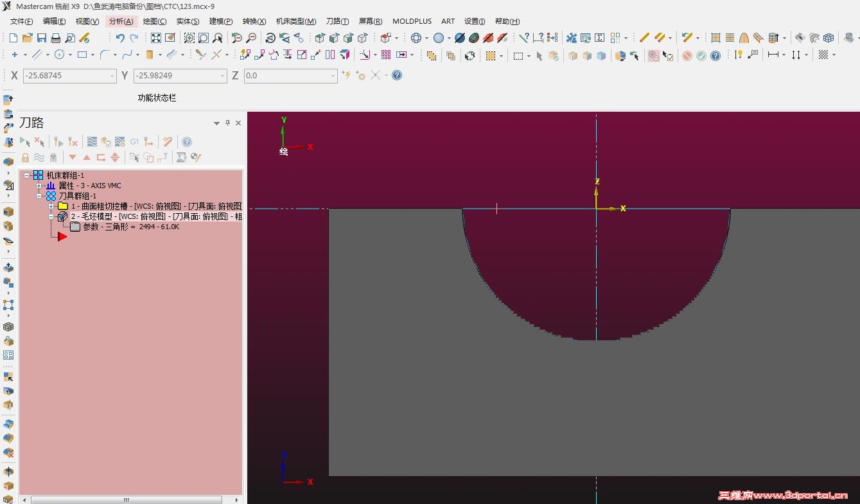This screenshot has width=860, height=504.
Task: Expand the 1 - 曲面粗切挖槽 operation
Action: coord(51,206)
